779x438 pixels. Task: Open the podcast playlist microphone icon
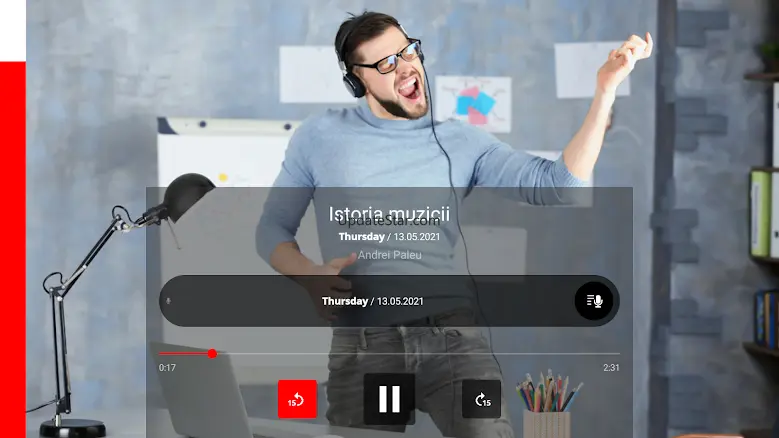tap(594, 301)
